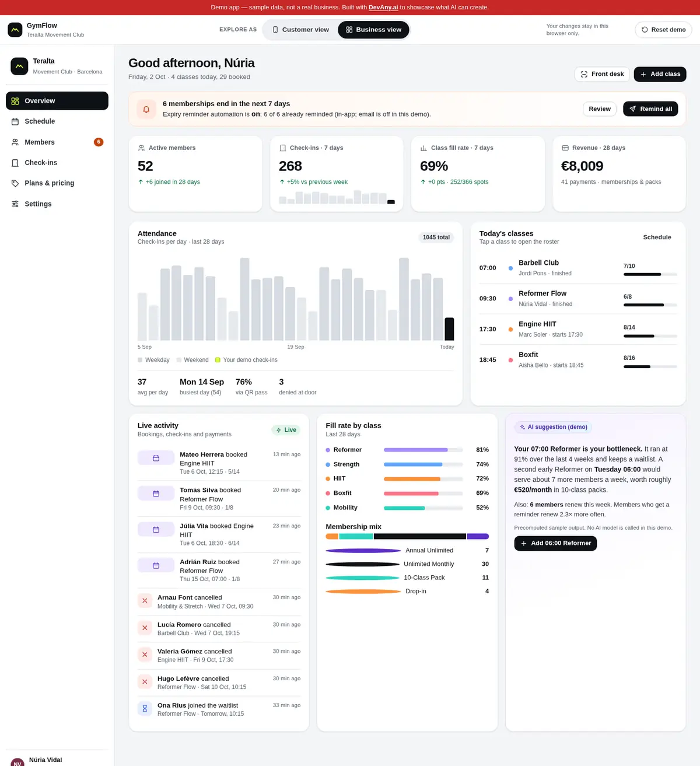Open the Engine HIIT 17:30 roster
The height and width of the screenshot is (766, 700).
pos(578,329)
